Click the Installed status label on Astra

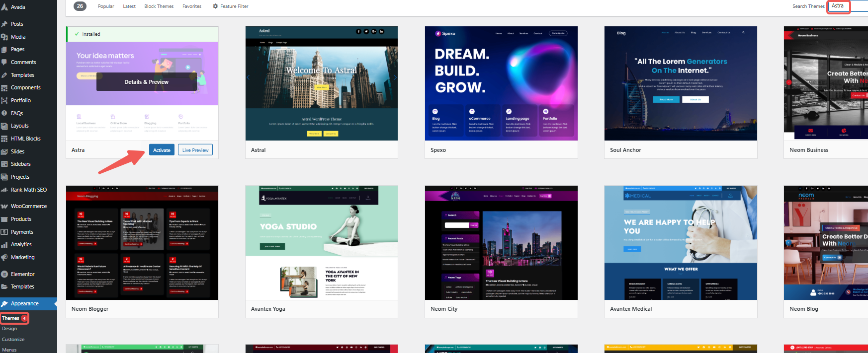[91, 34]
